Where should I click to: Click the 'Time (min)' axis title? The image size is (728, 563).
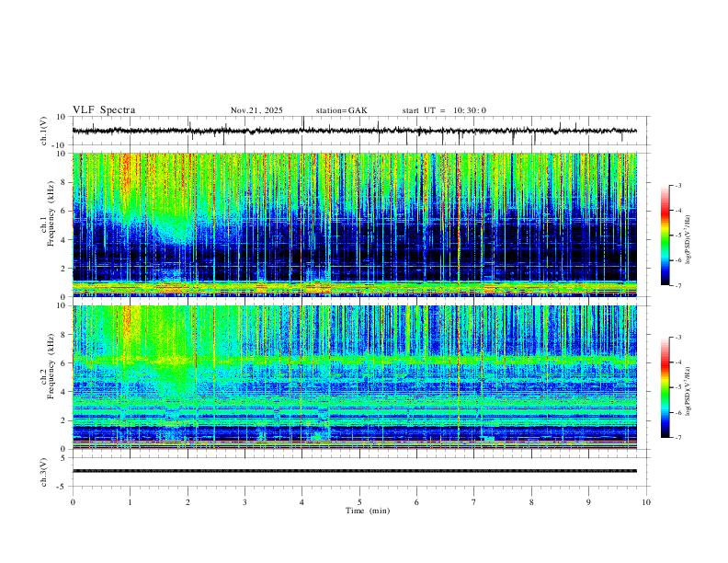(x=368, y=511)
